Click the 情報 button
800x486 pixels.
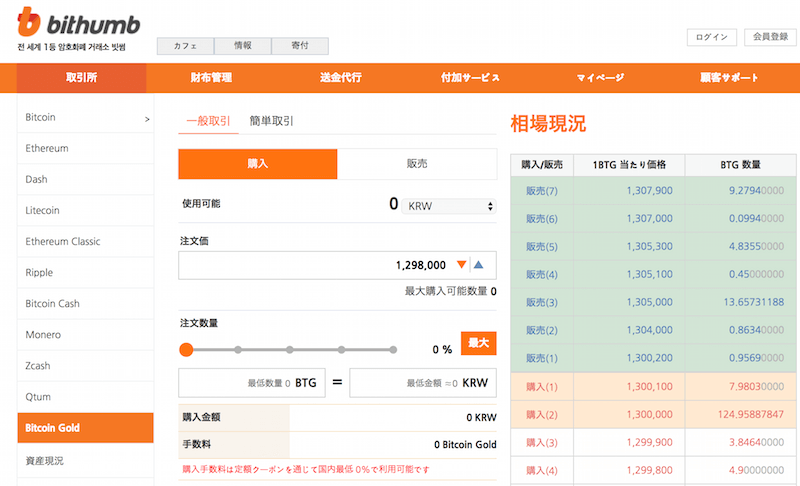(x=243, y=46)
